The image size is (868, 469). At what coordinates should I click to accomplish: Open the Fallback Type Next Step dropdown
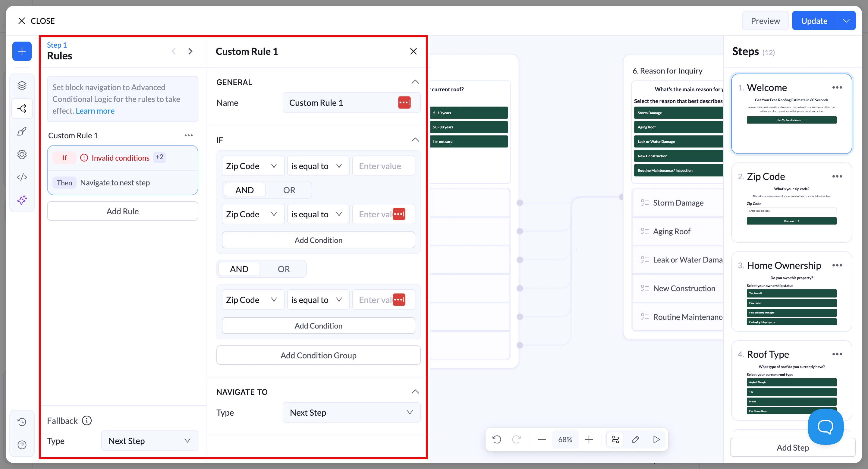[x=149, y=441]
